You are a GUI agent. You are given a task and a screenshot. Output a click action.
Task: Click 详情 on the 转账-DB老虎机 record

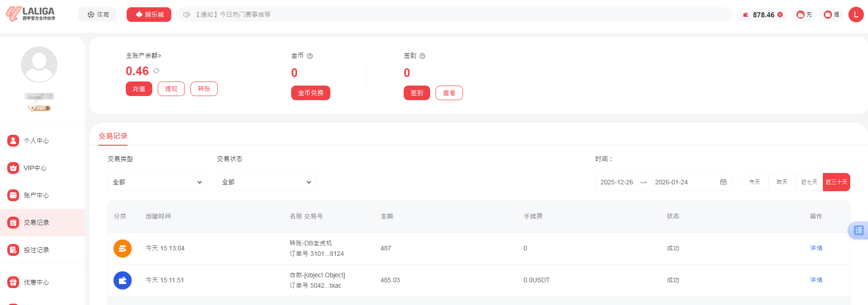pos(816,248)
